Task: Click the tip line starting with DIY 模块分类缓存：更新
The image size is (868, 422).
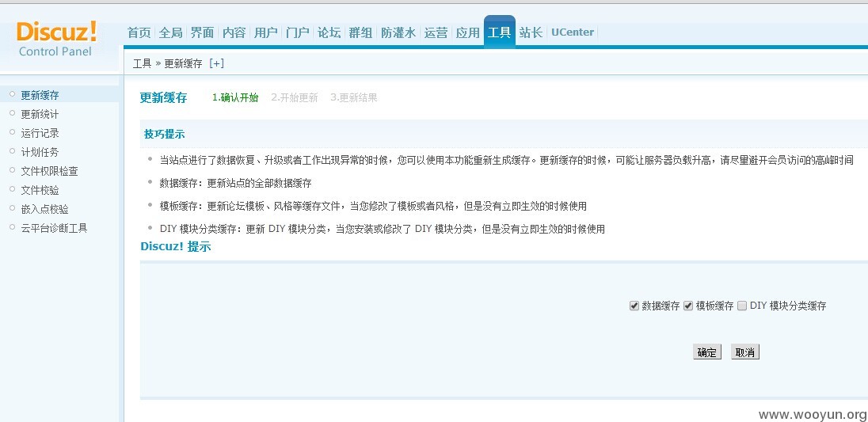Action: tap(383, 229)
